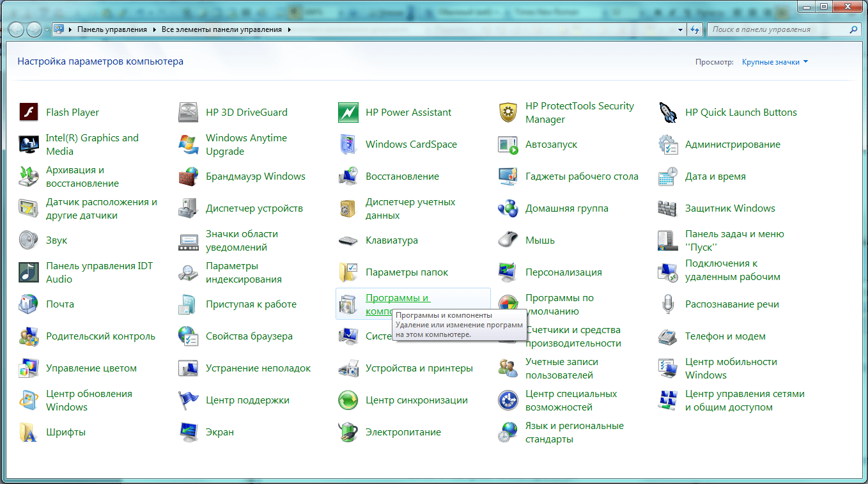This screenshot has height=484, width=868.
Task: Open Программы по умолчанию link
Action: pyautogui.click(x=559, y=304)
